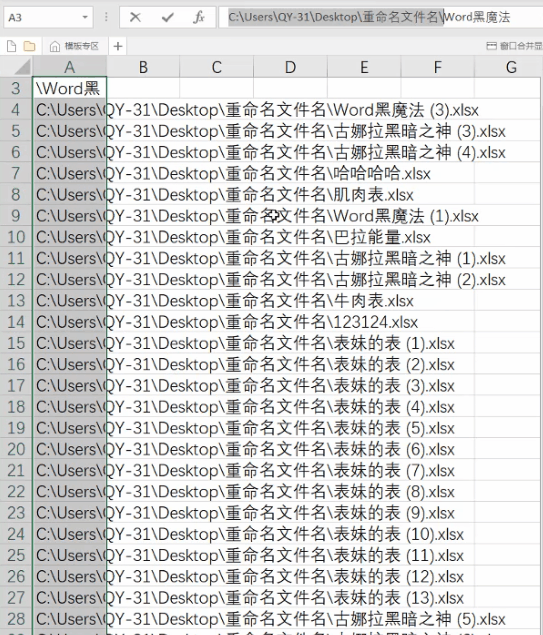Place cursor in the formula bar text

(x=381, y=17)
